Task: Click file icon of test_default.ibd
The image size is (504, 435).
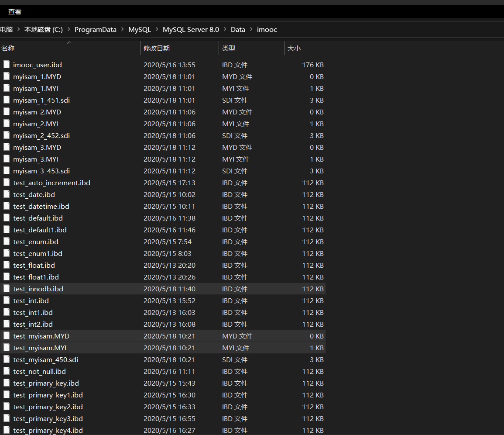Action: [x=7, y=218]
